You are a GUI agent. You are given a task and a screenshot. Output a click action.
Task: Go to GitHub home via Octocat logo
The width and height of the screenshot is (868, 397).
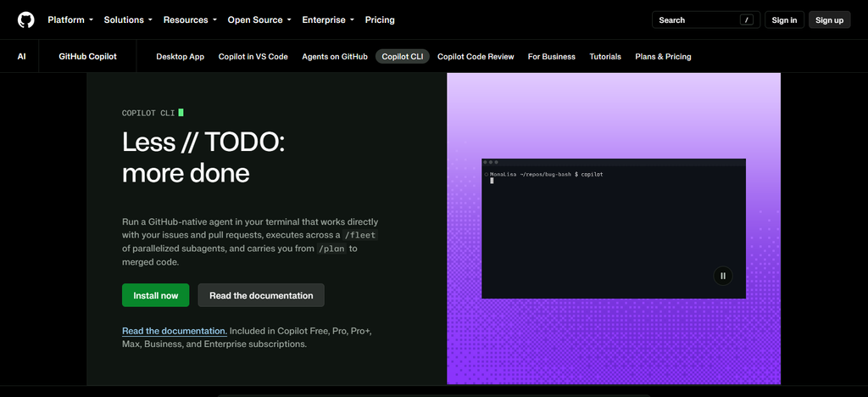coord(25,20)
